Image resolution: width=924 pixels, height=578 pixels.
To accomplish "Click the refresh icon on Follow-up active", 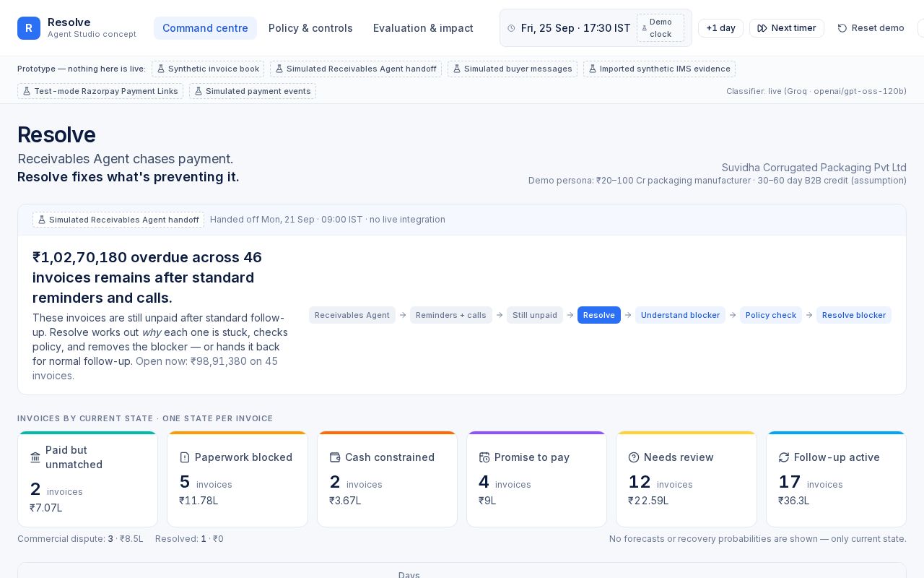I will (784, 457).
